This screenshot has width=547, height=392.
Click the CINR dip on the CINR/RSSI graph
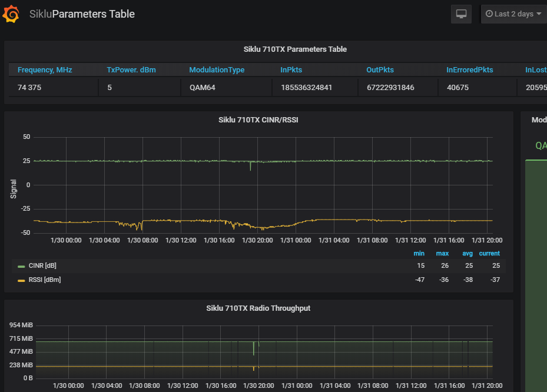250,166
